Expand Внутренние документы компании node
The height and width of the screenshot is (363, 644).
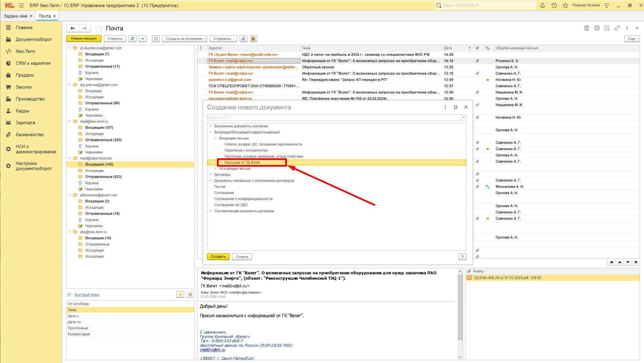pyautogui.click(x=211, y=126)
